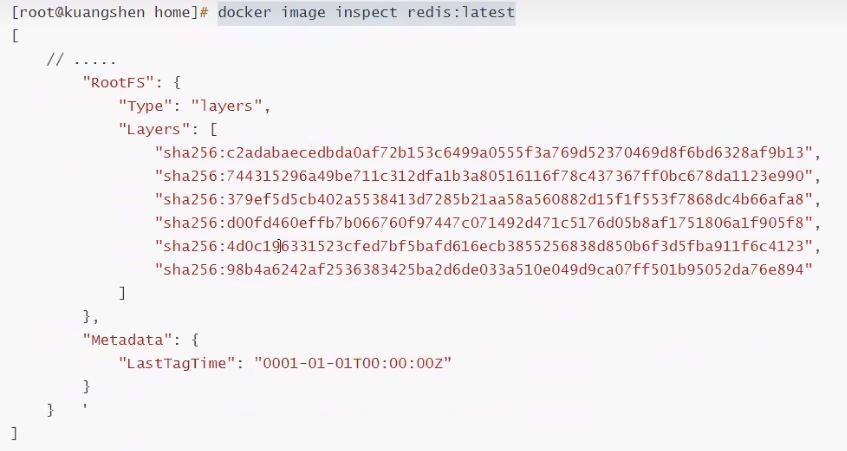Image resolution: width=847 pixels, height=451 pixels.
Task: Click the "// ....." comment line
Action: [81, 59]
